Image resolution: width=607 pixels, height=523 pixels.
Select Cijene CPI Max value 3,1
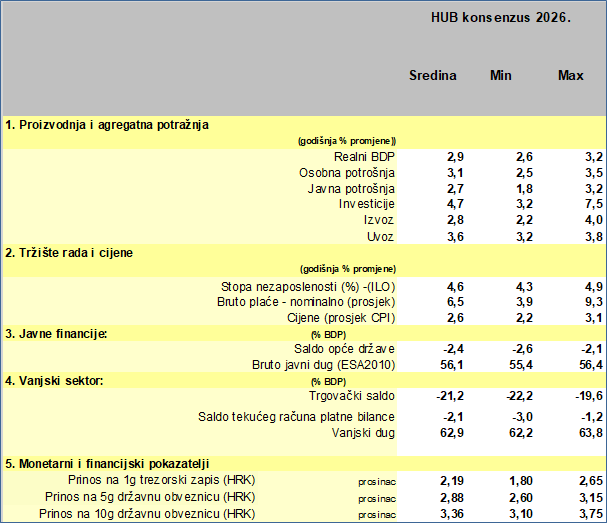594,318
